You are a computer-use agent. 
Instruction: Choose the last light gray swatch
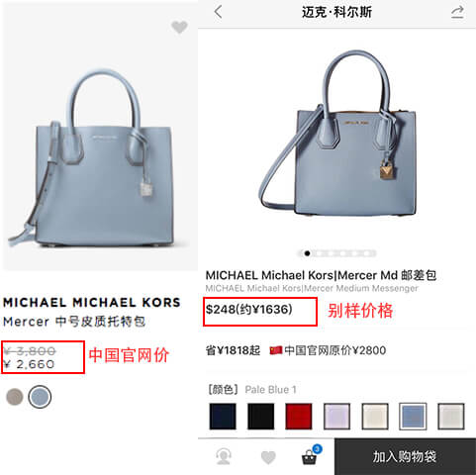[451, 417]
